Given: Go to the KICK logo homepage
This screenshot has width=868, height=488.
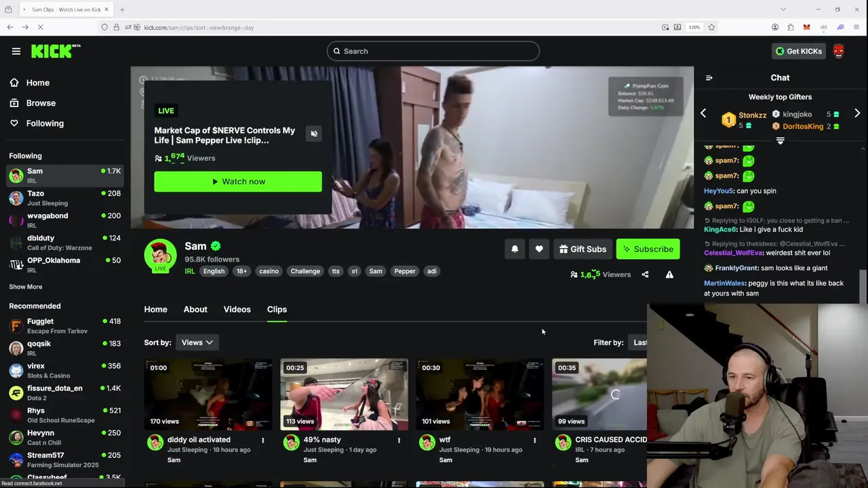Looking at the screenshot, I should [56, 51].
